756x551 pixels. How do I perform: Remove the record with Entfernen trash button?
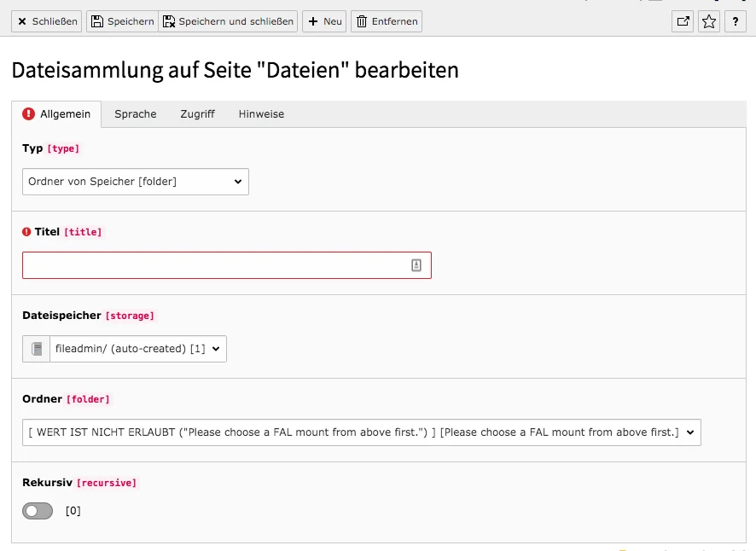[387, 21]
